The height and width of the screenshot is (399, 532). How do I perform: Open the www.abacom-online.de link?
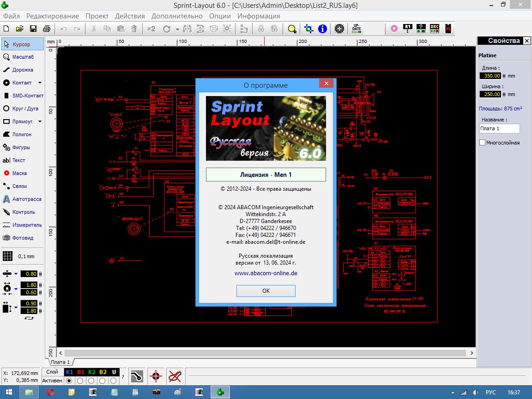(x=266, y=273)
